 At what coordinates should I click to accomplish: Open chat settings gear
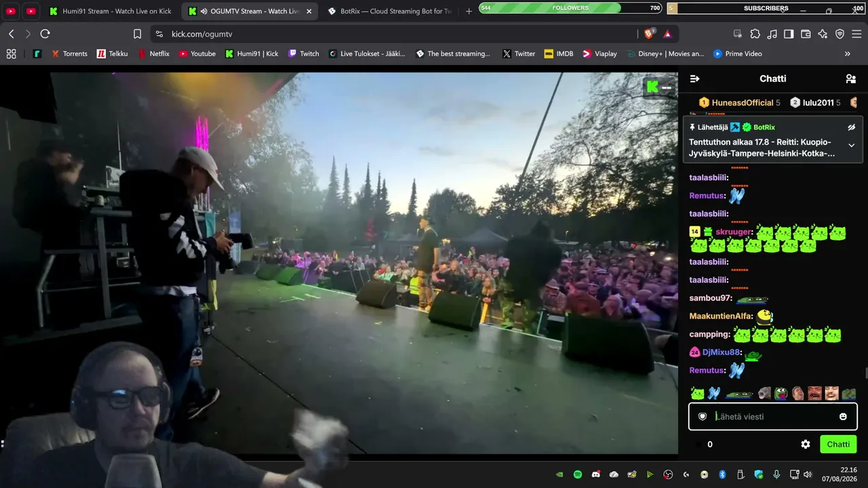click(806, 445)
